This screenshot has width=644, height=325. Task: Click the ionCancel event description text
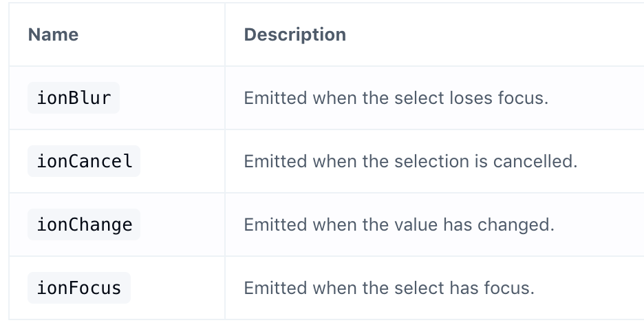pyautogui.click(x=410, y=161)
